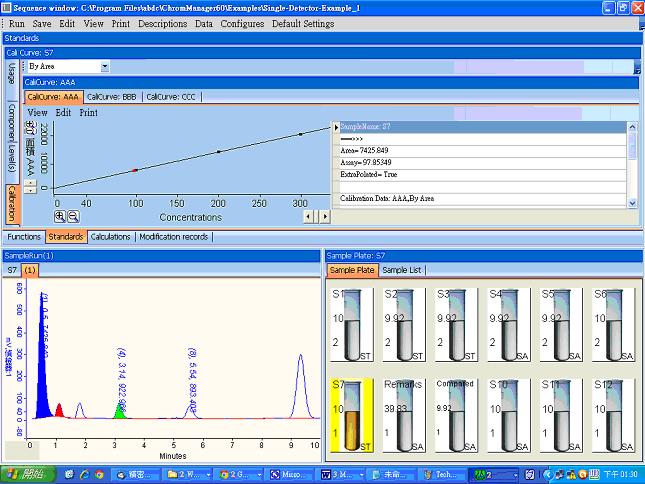The height and width of the screenshot is (484, 645).
Task: Click the Chrome quick launch icon
Action: pos(99,475)
